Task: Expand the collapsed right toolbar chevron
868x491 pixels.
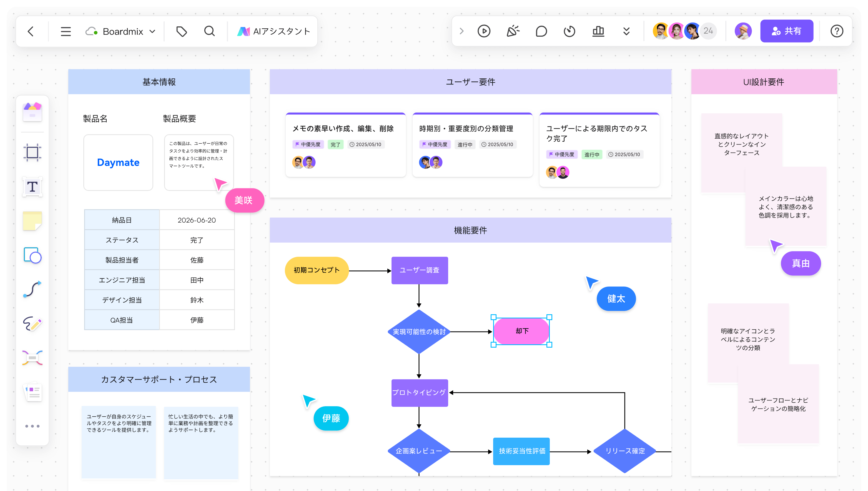Action: click(462, 31)
